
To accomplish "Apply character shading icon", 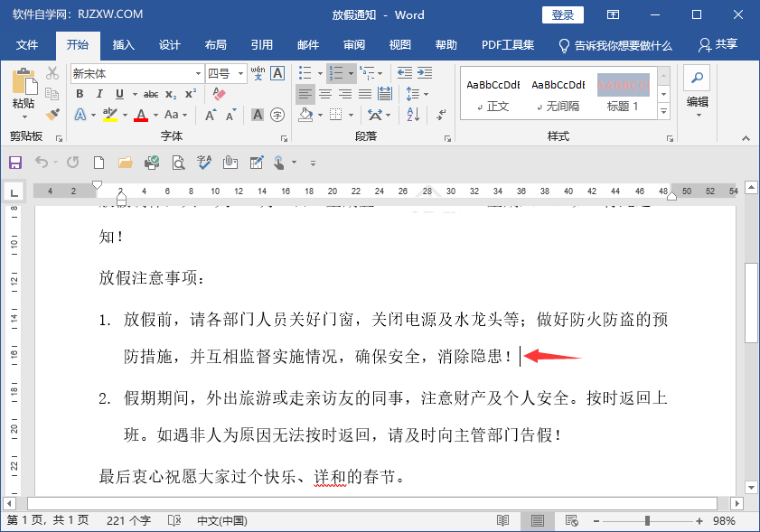I will click(258, 115).
